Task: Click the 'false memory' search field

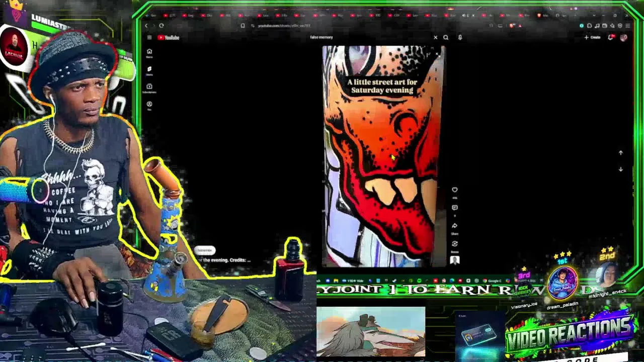Action: tap(370, 37)
